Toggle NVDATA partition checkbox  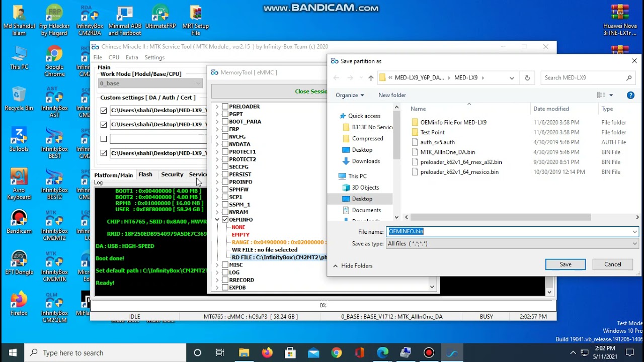225,144
